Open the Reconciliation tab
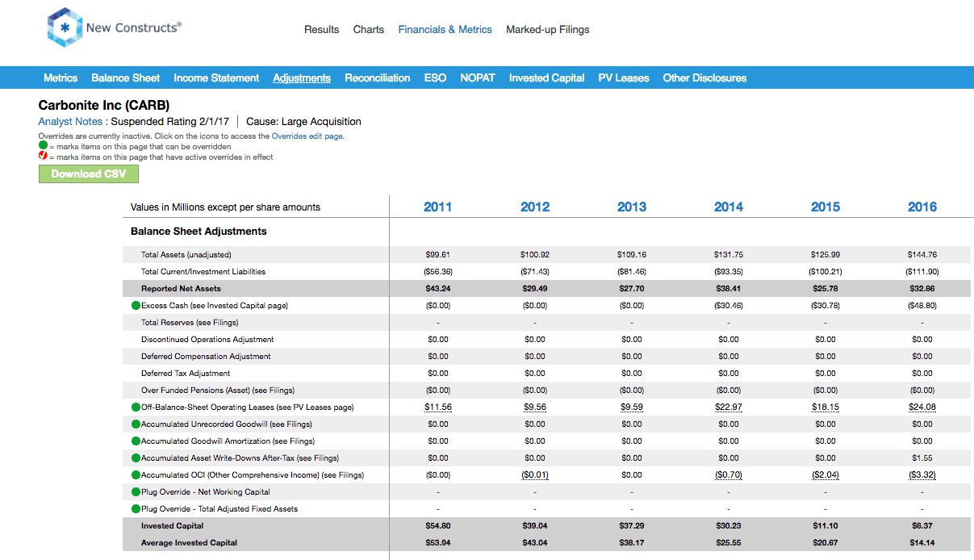This screenshot has width=974, height=560. 378,78
